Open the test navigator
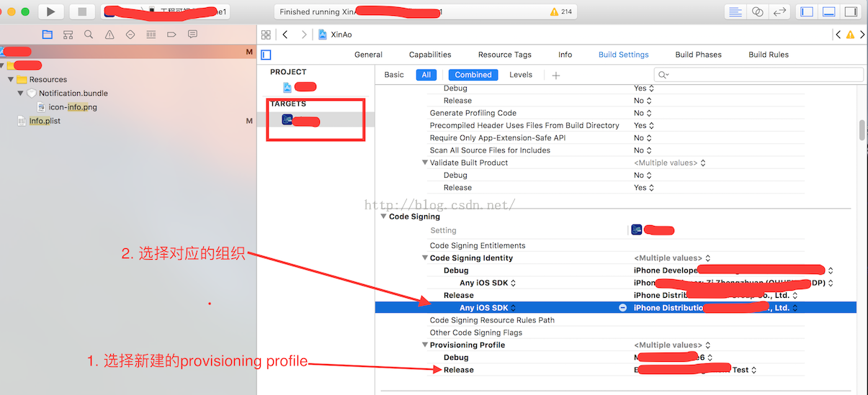Image resolution: width=868 pixels, height=395 pixels. 130,35
